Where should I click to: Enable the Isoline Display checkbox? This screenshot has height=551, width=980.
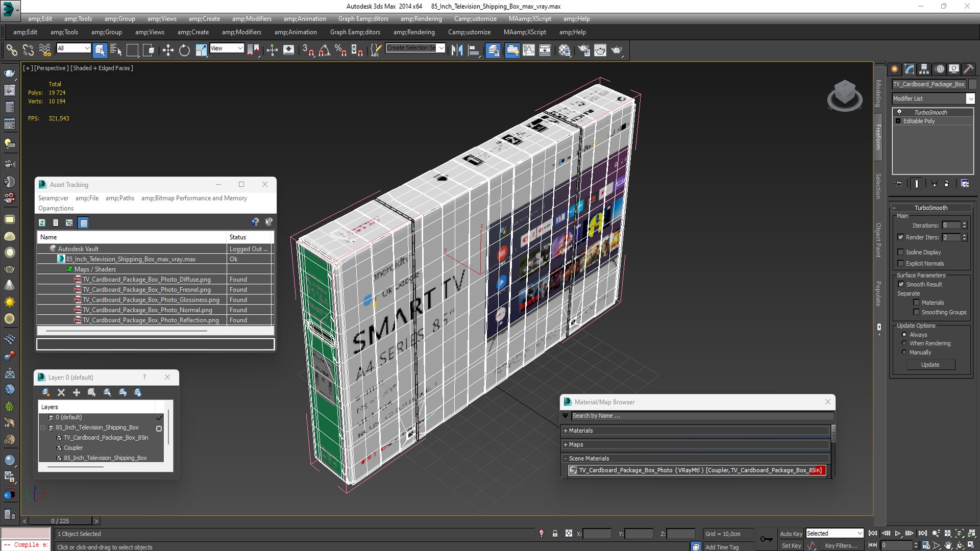[x=900, y=252]
